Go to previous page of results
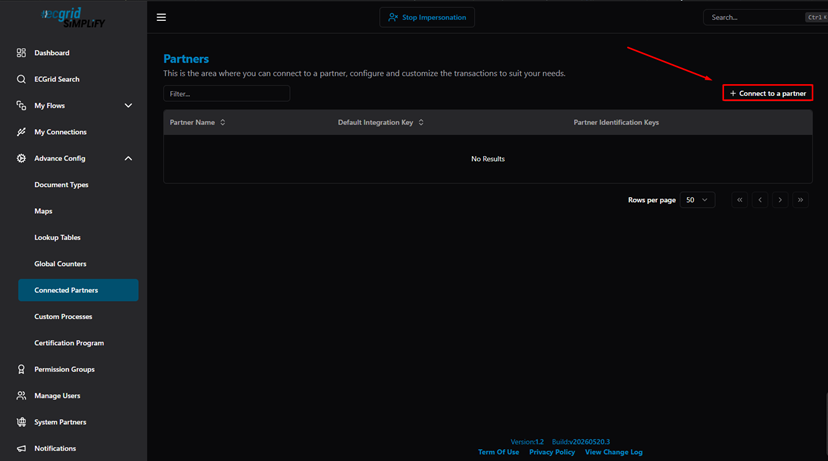This screenshot has height=461, width=828. 760,200
